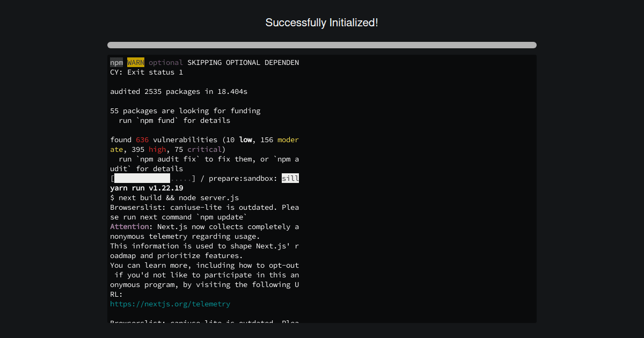Click the red 'high' severity label
Image resolution: width=644 pixels, height=338 pixels.
157,149
